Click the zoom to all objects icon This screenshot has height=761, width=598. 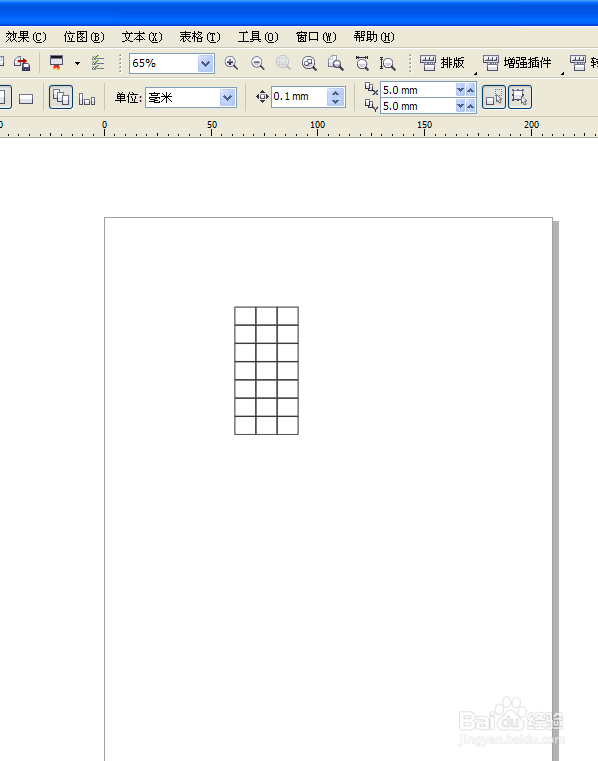tap(309, 63)
